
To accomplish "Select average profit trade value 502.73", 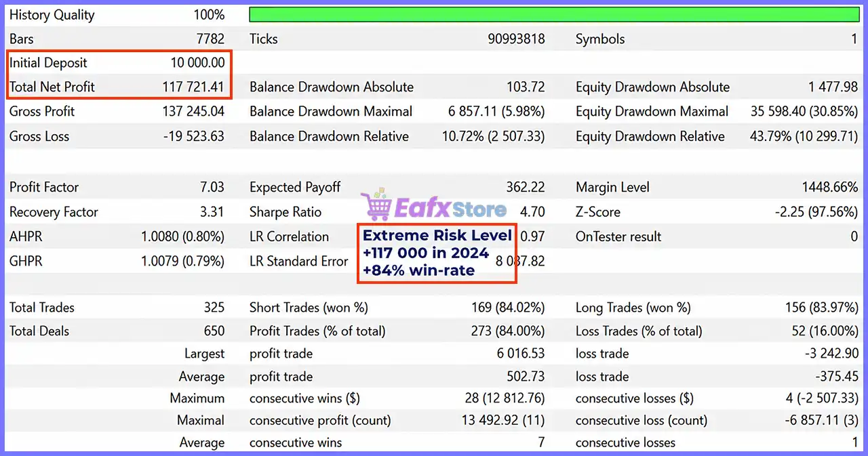I will pos(526,377).
